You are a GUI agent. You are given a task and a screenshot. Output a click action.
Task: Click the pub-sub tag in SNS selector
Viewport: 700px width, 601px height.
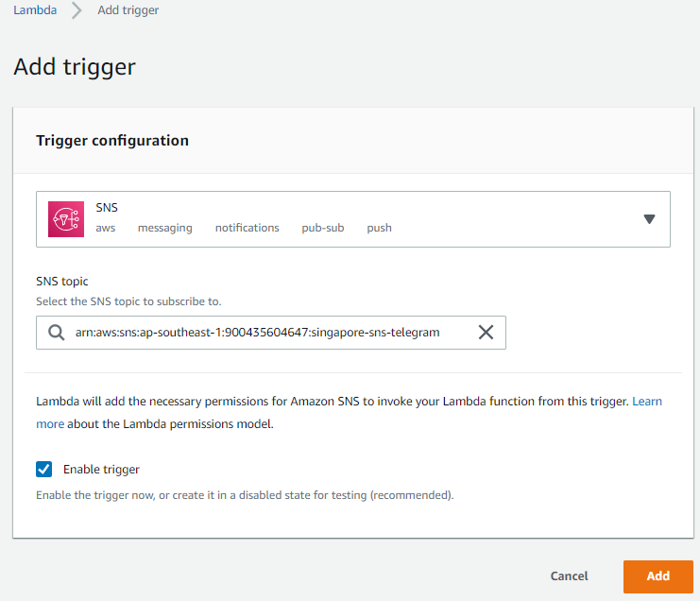323,228
